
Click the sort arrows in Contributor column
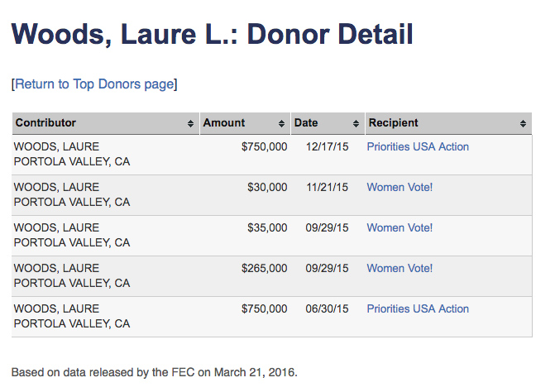pos(192,123)
